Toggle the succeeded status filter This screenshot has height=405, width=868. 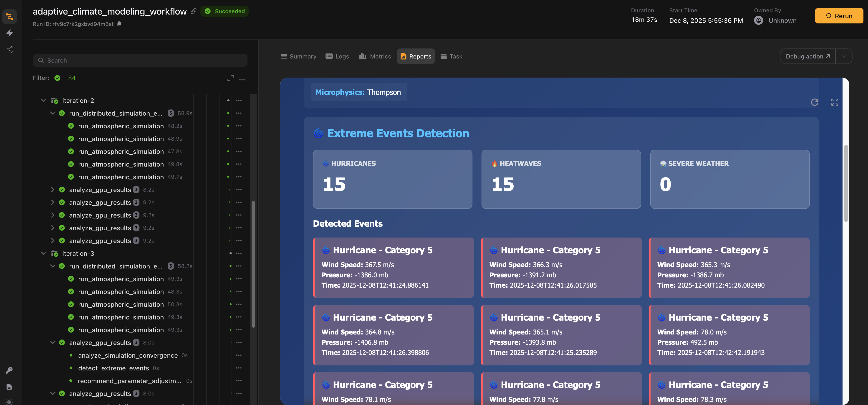58,78
